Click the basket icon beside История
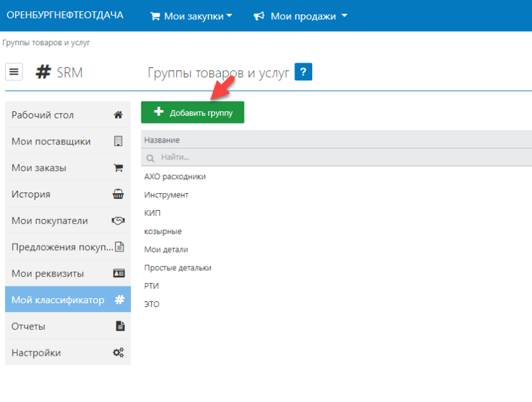This screenshot has height=402, width=532. click(x=118, y=194)
